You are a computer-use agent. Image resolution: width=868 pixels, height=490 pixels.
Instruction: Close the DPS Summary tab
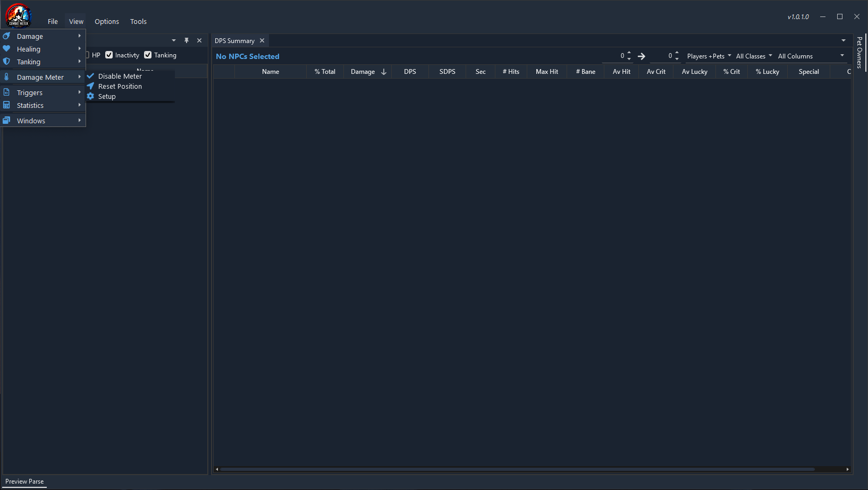click(x=262, y=40)
